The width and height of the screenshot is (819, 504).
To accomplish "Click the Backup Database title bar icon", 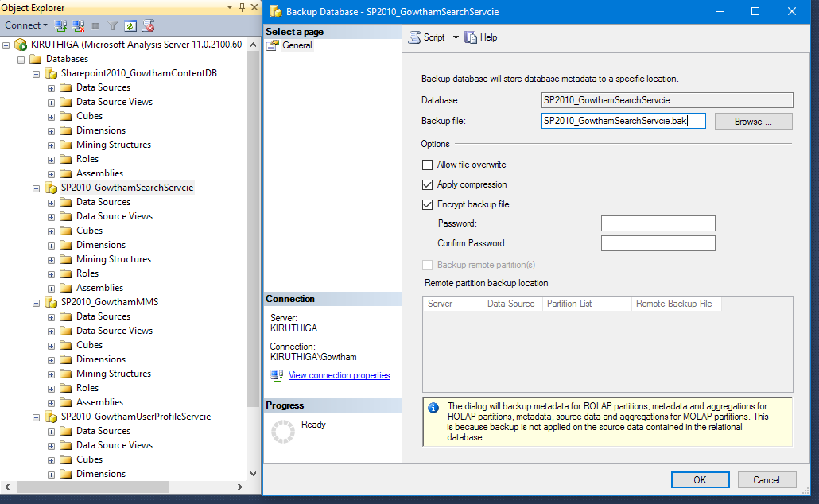I will 275,11.
